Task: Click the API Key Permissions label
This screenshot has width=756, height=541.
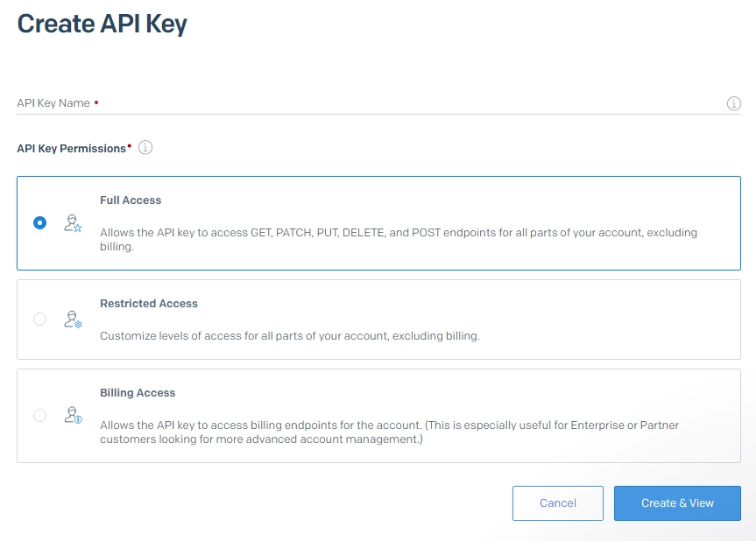Action: coord(72,149)
